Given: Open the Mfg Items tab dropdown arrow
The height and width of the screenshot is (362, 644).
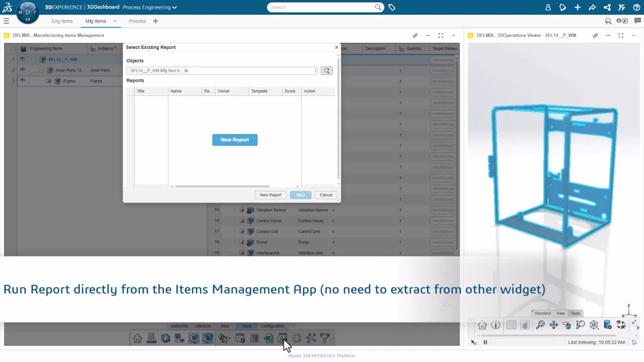Looking at the screenshot, I should tap(115, 21).
